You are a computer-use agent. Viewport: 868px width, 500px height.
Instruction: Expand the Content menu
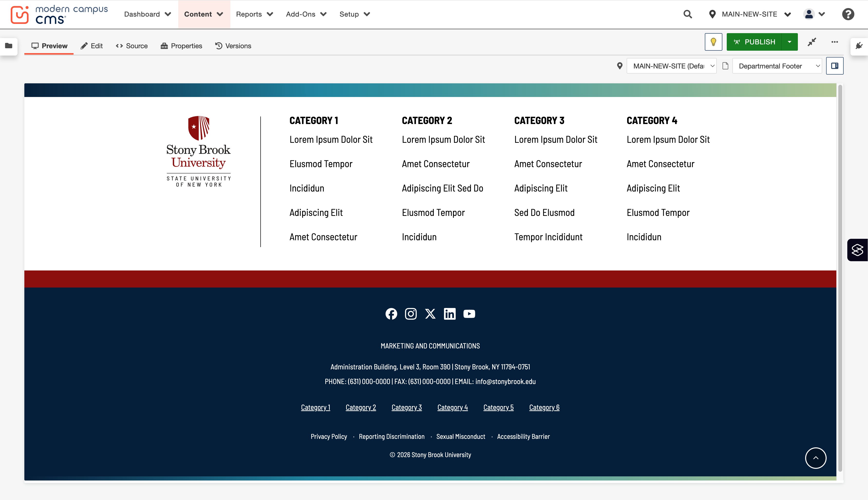[x=204, y=14]
